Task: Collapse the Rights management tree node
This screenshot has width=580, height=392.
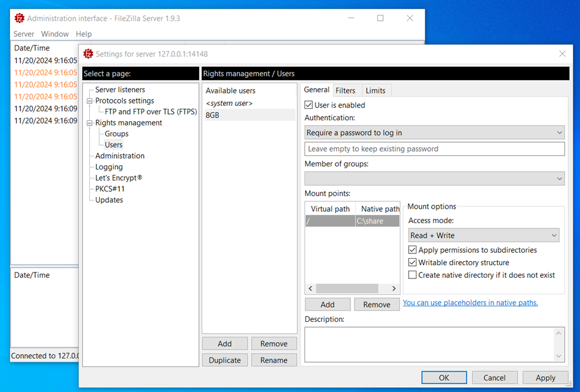Action: coord(89,123)
